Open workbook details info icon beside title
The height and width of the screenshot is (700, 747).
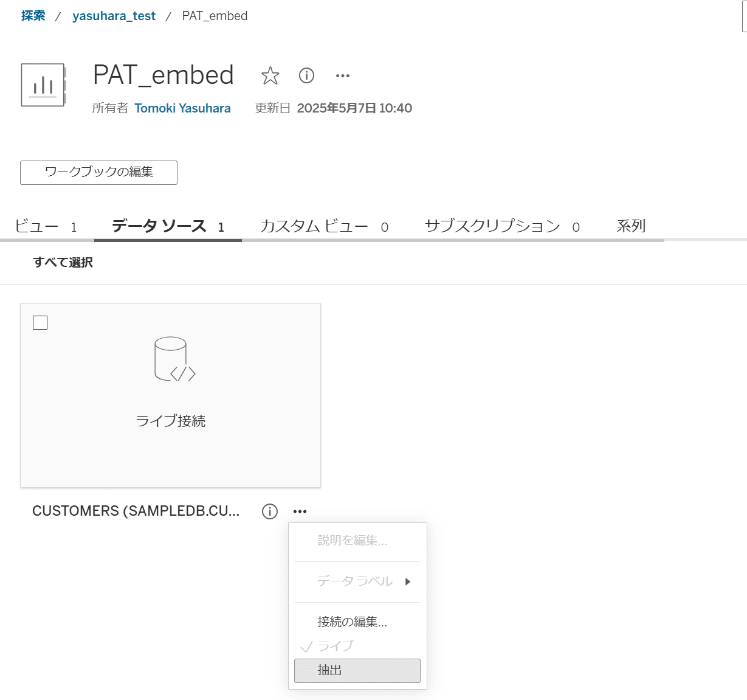coord(306,75)
